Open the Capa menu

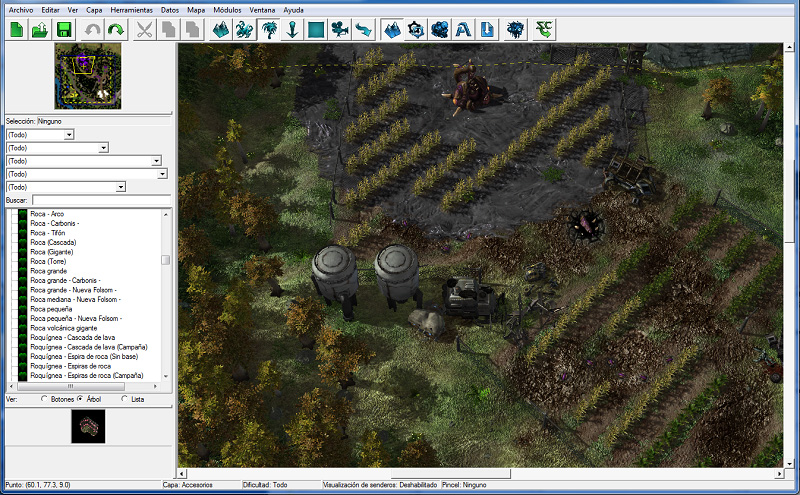tap(94, 10)
